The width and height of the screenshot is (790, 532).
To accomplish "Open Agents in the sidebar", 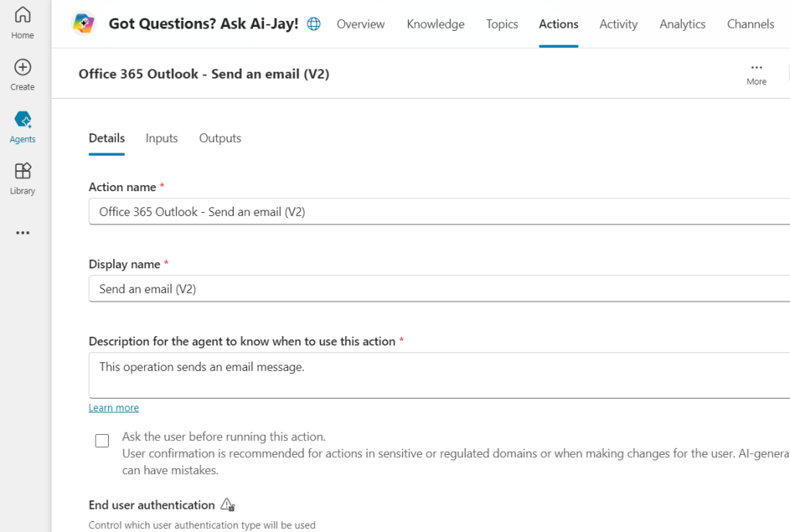I will [22, 127].
